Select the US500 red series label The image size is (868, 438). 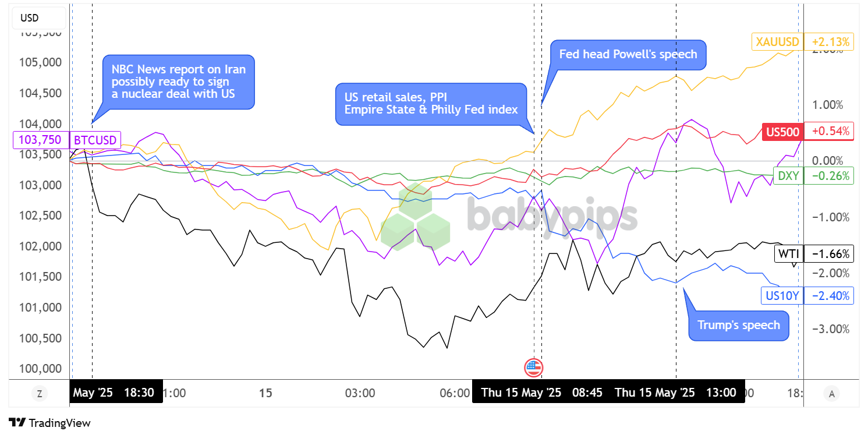782,132
